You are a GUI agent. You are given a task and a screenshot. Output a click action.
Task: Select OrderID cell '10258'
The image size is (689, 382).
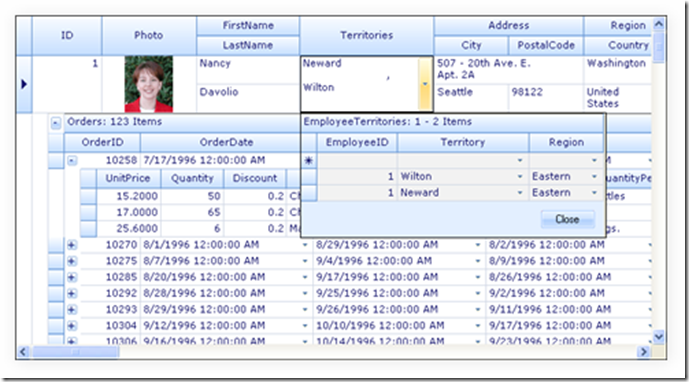click(x=110, y=160)
